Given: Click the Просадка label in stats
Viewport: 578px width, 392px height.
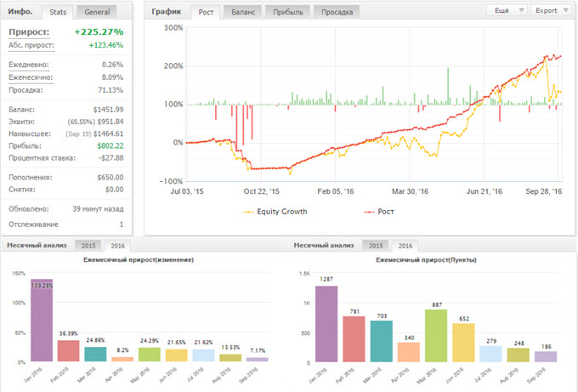Looking at the screenshot, I should (x=25, y=90).
